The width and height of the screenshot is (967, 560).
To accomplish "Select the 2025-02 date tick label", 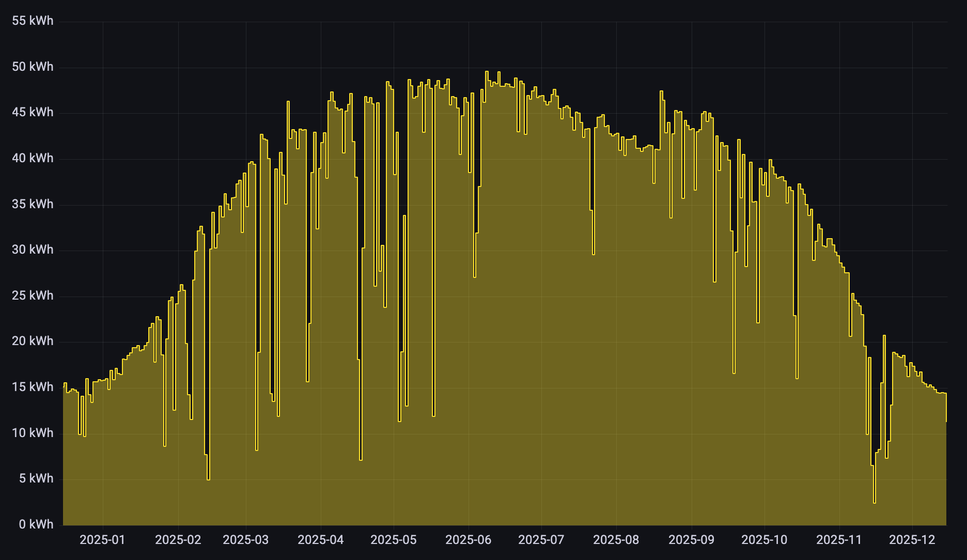I will click(178, 540).
